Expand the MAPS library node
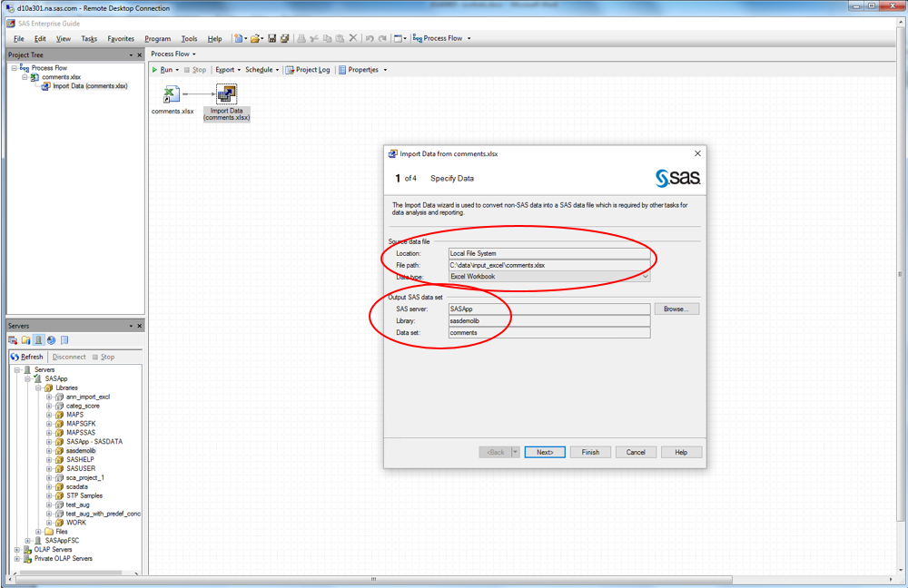 (49, 415)
